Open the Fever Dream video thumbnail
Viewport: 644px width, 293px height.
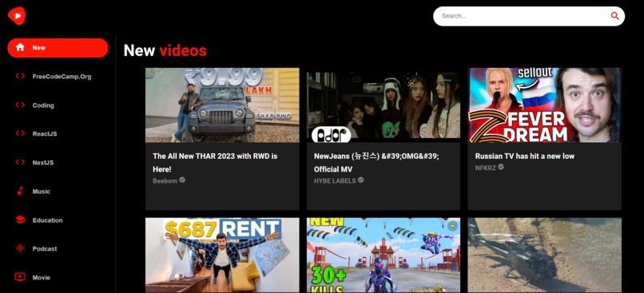coord(544,105)
